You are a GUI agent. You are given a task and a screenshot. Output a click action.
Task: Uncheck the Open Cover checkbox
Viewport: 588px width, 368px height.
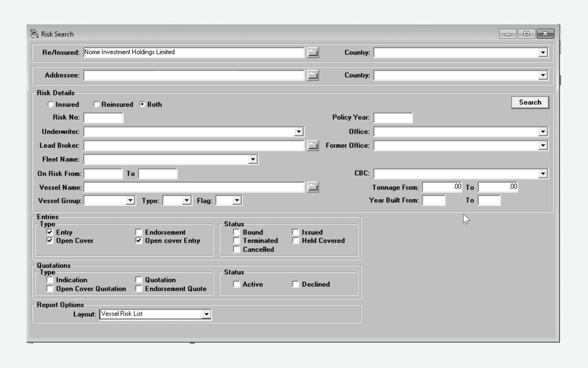pos(50,241)
